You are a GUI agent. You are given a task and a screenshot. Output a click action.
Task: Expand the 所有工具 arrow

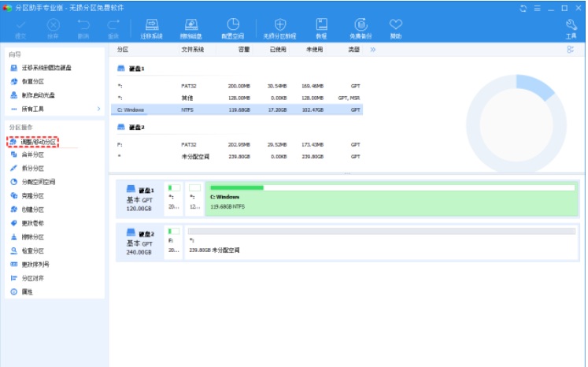point(98,109)
